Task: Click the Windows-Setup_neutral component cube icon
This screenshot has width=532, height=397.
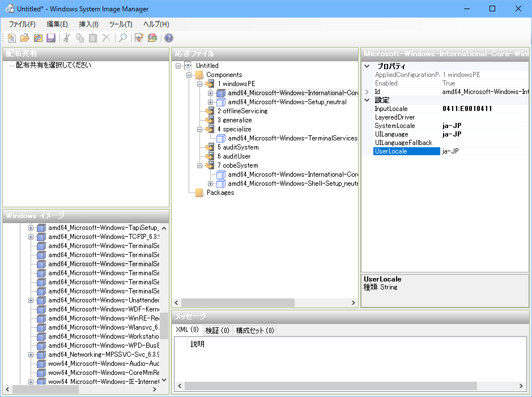Action: point(221,102)
